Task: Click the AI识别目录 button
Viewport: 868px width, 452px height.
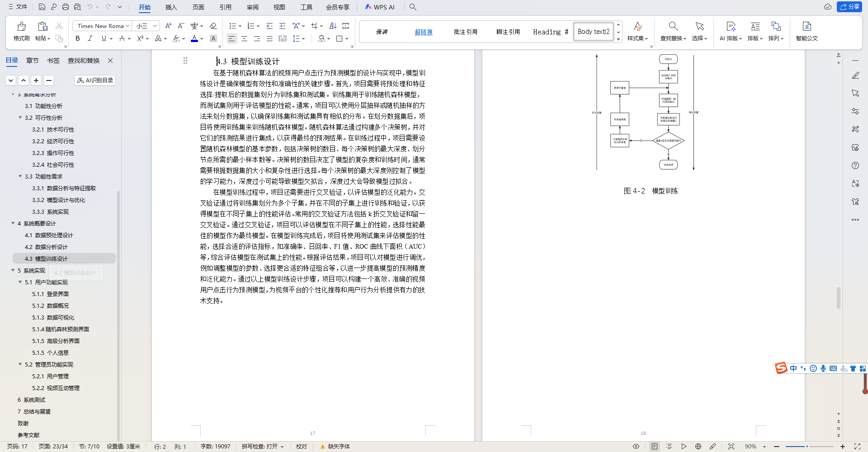Action: (x=95, y=80)
